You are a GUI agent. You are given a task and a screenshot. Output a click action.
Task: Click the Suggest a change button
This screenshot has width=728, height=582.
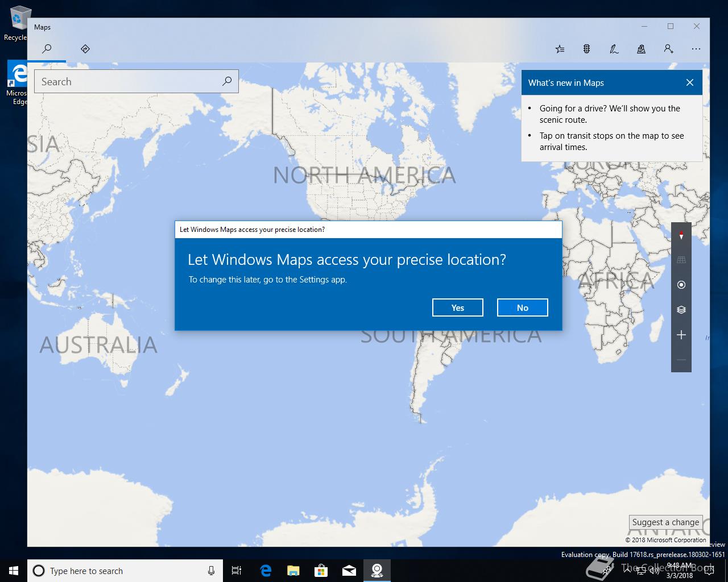point(665,522)
